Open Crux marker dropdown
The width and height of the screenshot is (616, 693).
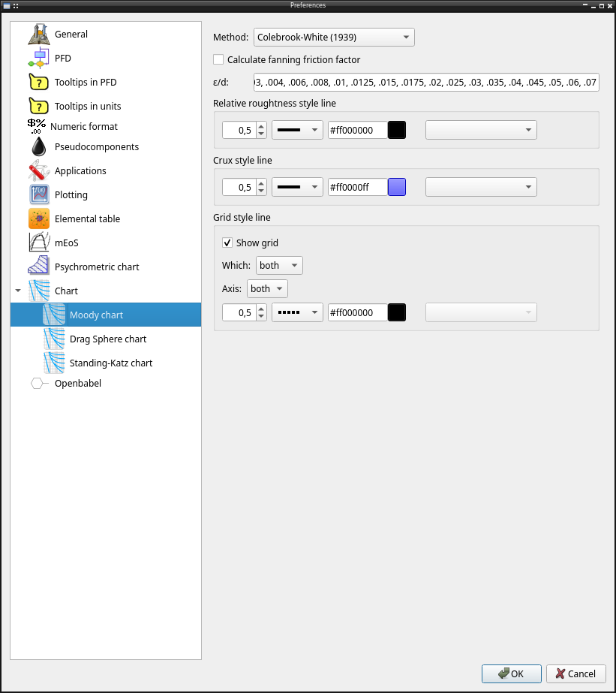pyautogui.click(x=481, y=187)
